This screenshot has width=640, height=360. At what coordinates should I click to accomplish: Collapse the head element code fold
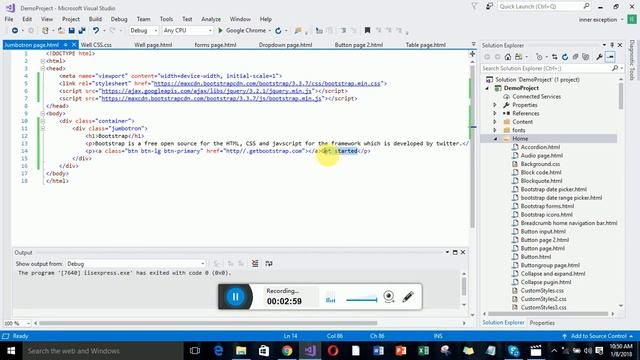click(42, 69)
